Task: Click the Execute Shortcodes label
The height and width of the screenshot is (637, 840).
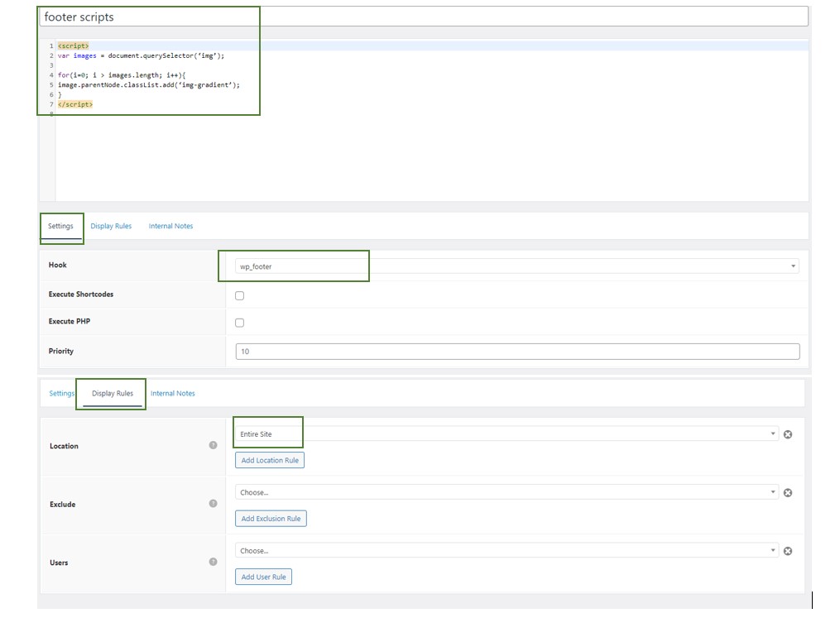Action: pos(81,295)
